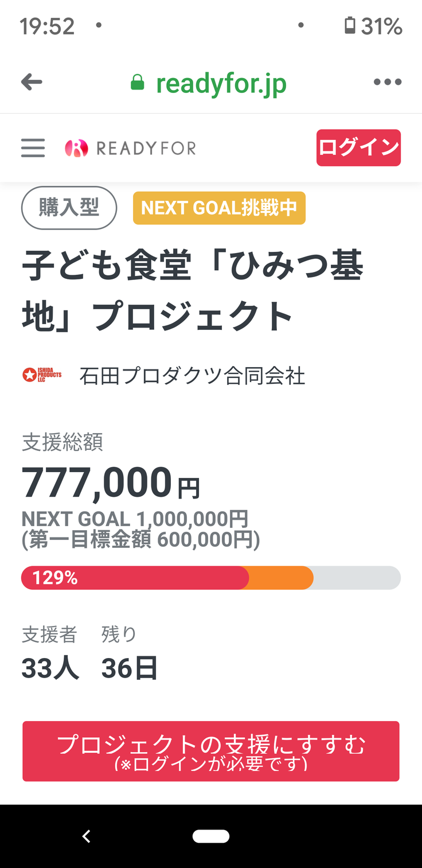Tap the Android home pill button
Viewport: 422px width, 868px height.
(x=211, y=836)
